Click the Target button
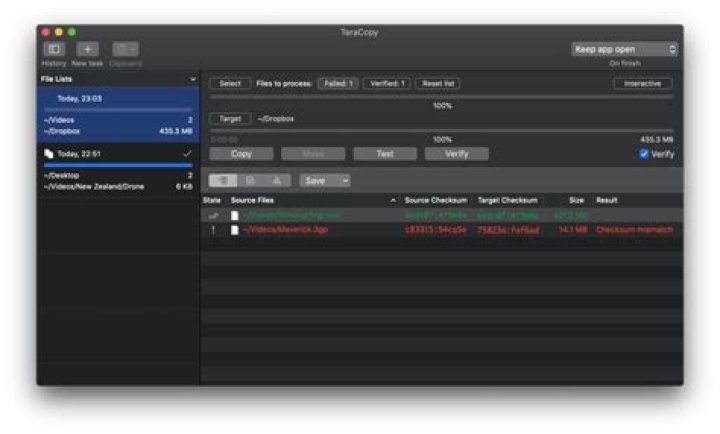720x434 pixels. 230,119
